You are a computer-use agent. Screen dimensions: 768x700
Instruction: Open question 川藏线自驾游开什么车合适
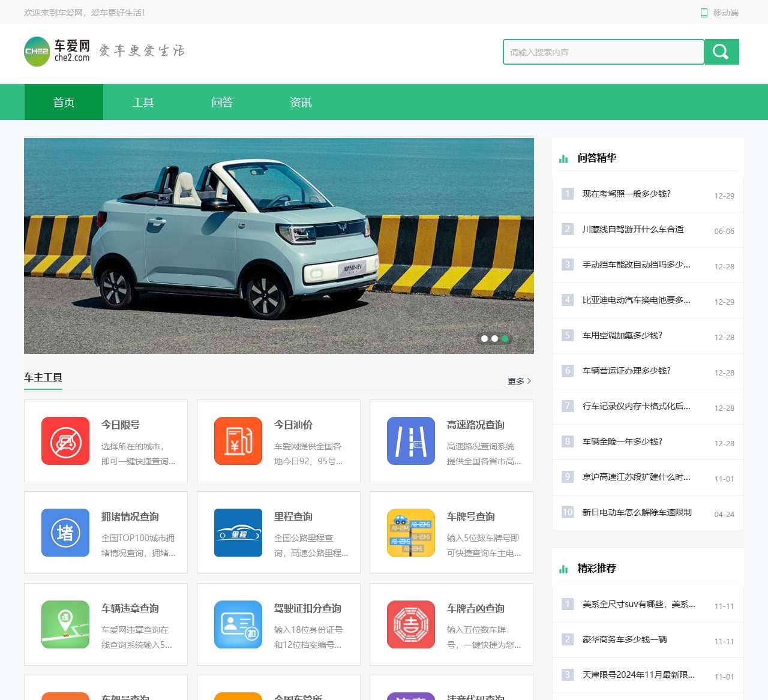click(x=633, y=229)
